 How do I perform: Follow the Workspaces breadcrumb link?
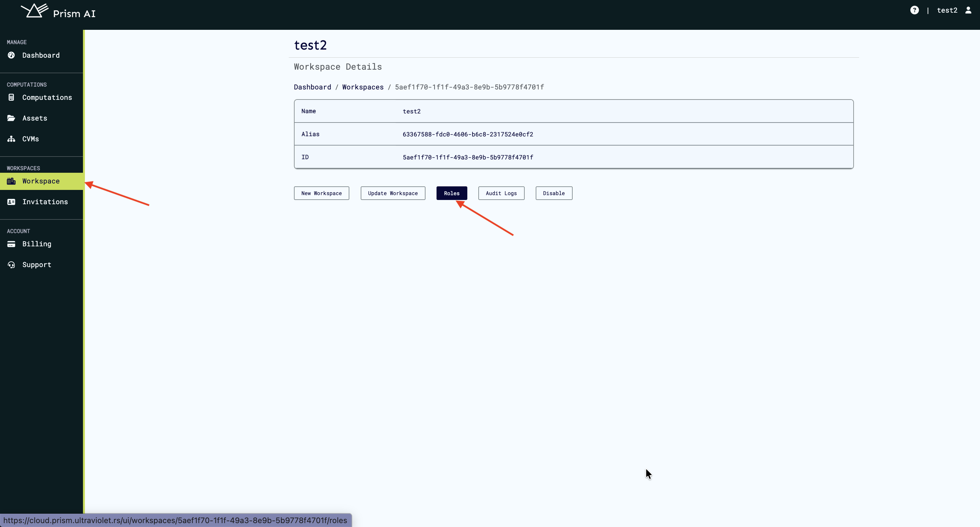coord(363,87)
